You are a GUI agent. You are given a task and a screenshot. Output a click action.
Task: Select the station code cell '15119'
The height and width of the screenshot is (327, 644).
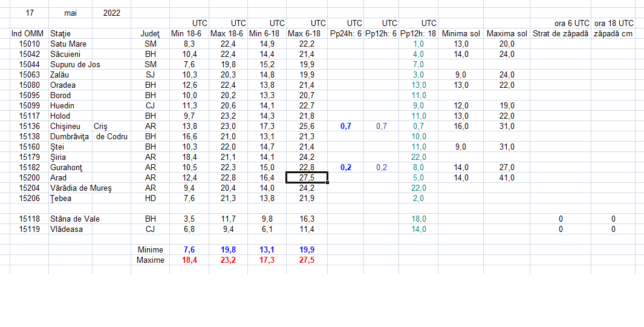coord(29,229)
